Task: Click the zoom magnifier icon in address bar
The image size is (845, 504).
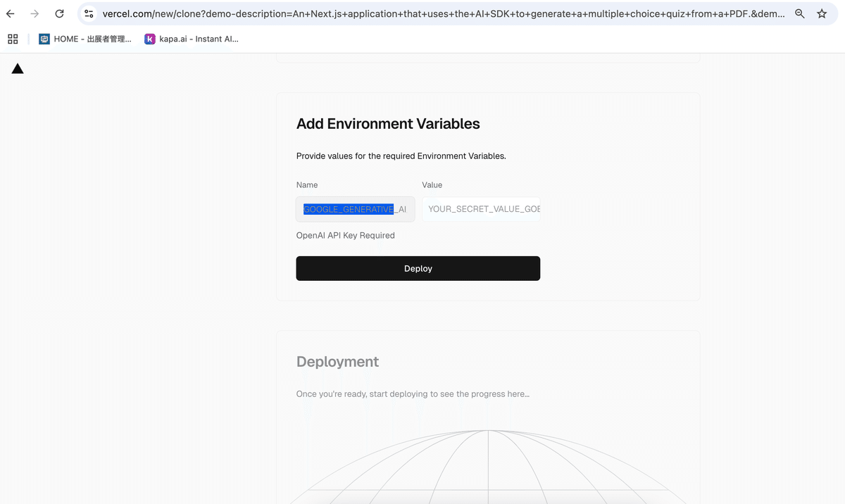Action: tap(800, 13)
